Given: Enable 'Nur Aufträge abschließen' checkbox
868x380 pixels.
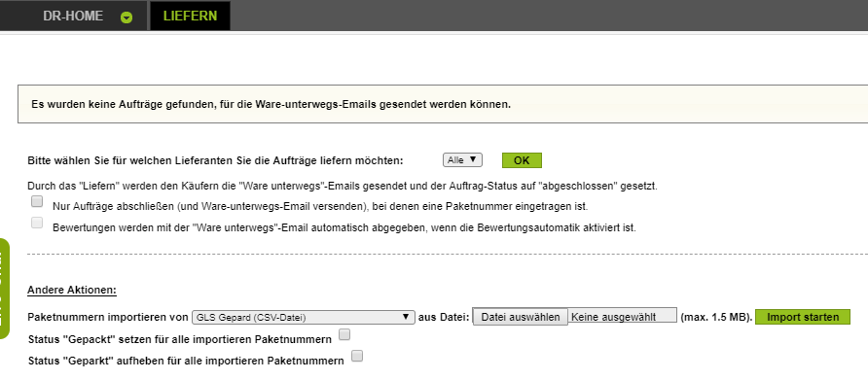Looking at the screenshot, I should point(37,201).
